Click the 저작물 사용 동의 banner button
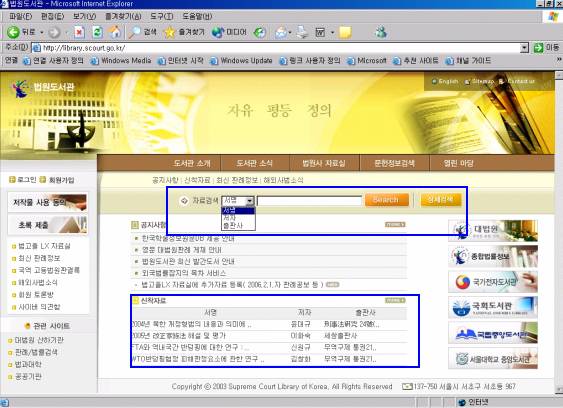The image size is (563, 408). 47,202
